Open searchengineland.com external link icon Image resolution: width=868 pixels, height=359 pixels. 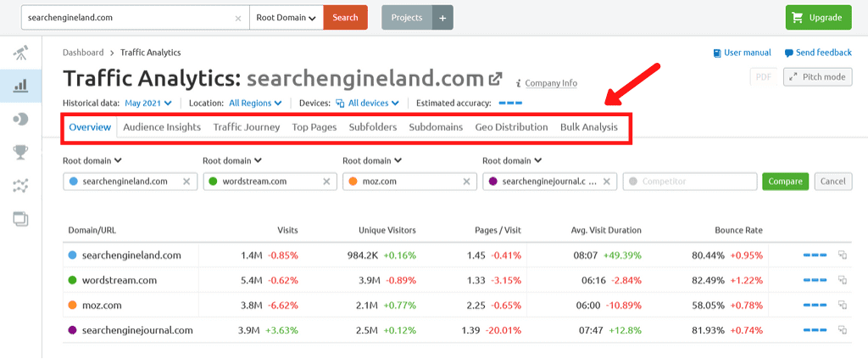495,79
